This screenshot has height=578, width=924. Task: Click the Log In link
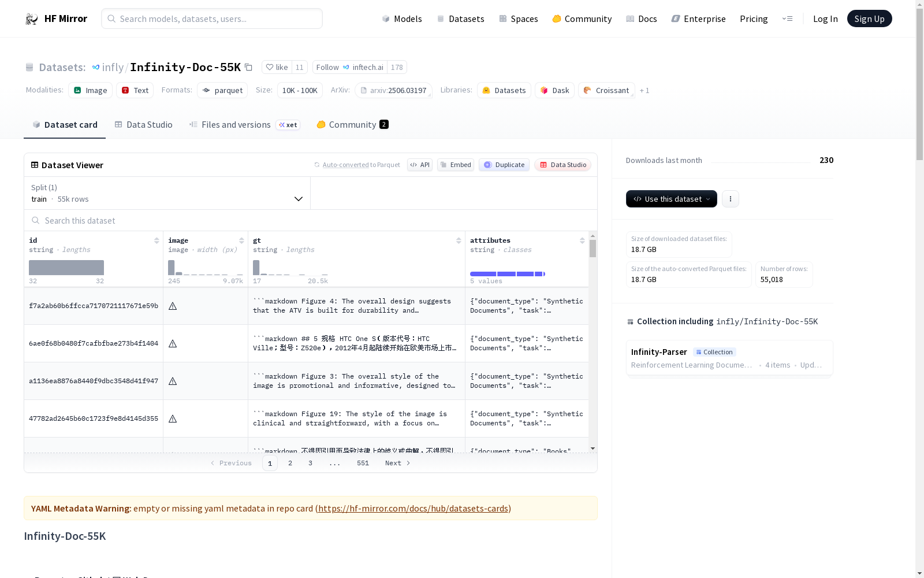(x=825, y=18)
